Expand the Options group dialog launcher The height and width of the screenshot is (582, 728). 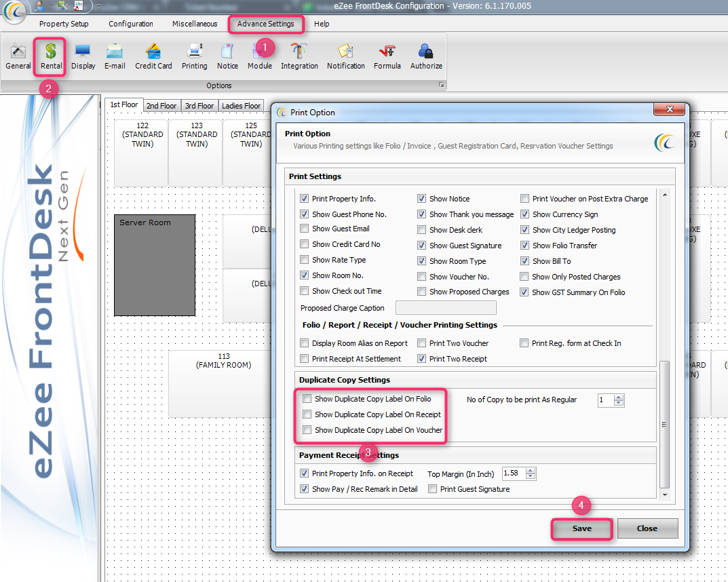click(441, 85)
